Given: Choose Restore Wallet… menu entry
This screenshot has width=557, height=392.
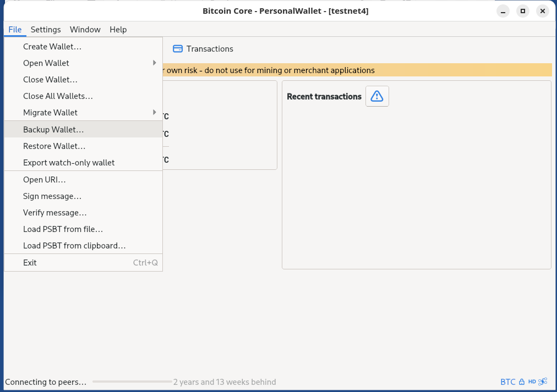Looking at the screenshot, I should click(84, 146).
